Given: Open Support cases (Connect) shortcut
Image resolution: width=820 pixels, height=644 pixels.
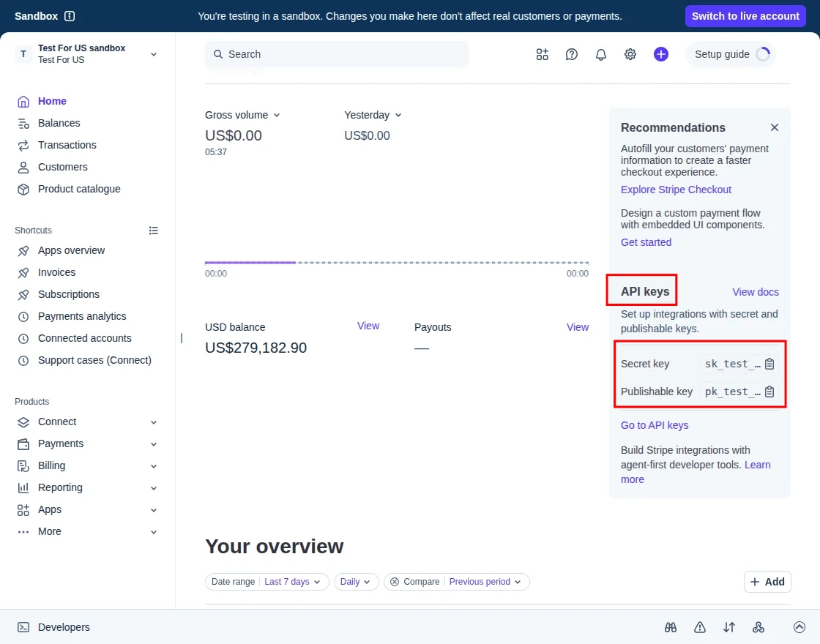Looking at the screenshot, I should click(94, 360).
